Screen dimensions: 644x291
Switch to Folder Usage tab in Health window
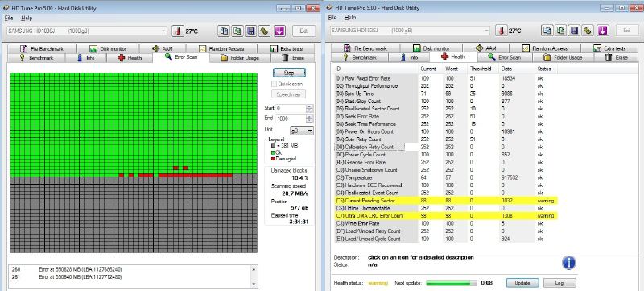[x=563, y=57]
